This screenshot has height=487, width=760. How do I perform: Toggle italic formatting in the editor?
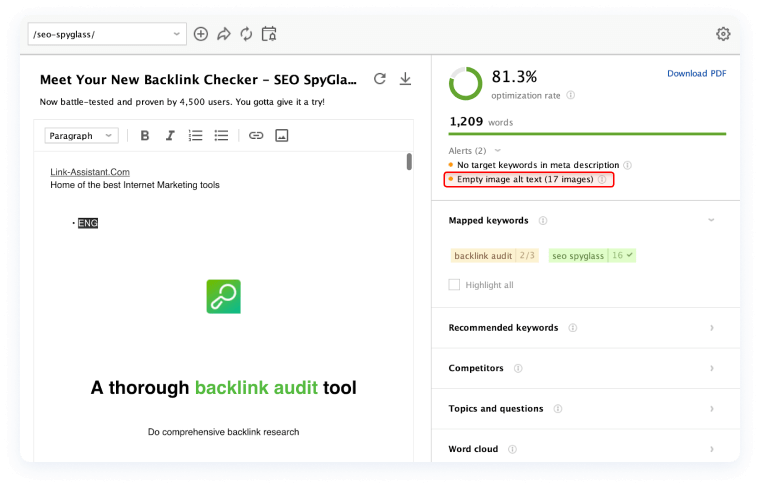coord(170,136)
